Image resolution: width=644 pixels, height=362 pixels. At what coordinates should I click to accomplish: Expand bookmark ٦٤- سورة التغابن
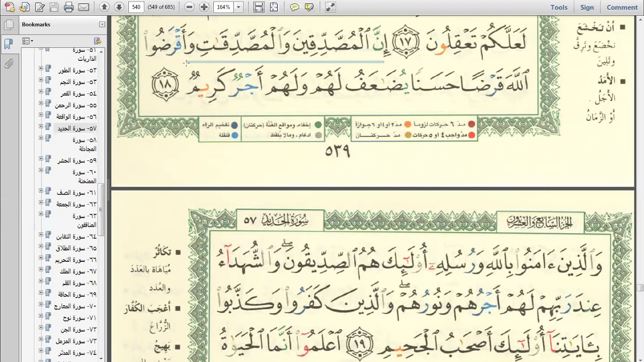click(41, 234)
